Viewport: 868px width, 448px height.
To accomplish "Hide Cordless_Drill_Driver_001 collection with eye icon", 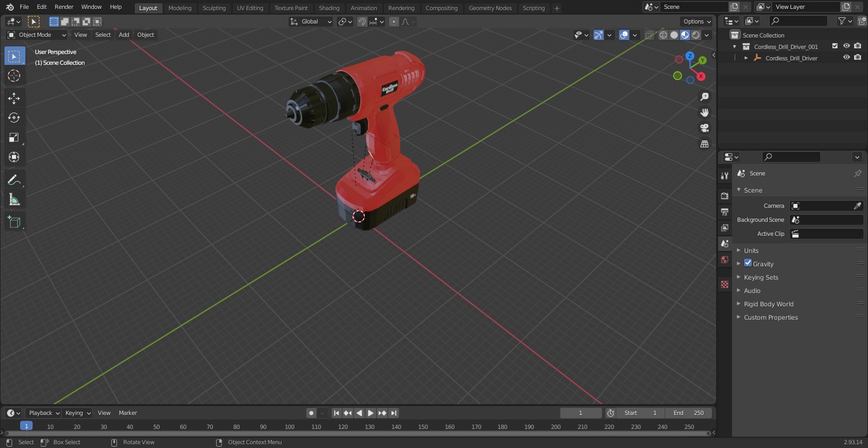I will pyautogui.click(x=846, y=46).
